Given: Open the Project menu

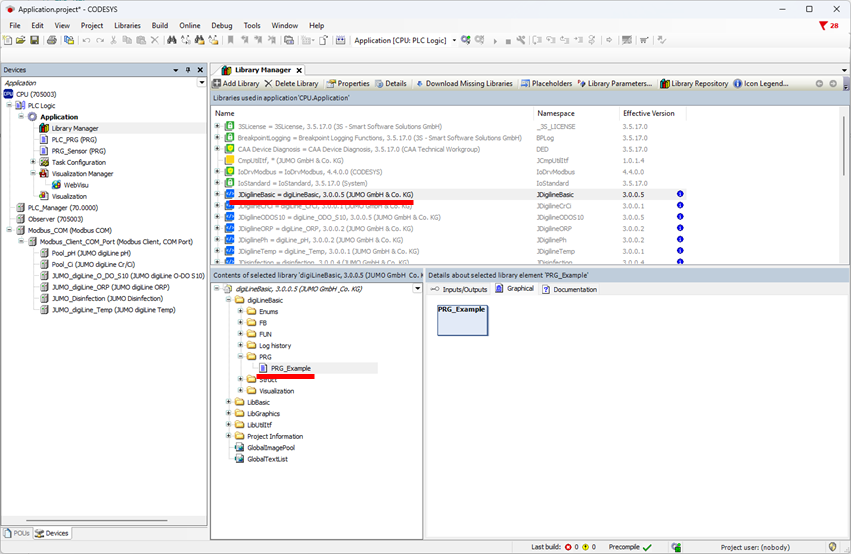Looking at the screenshot, I should (92, 26).
